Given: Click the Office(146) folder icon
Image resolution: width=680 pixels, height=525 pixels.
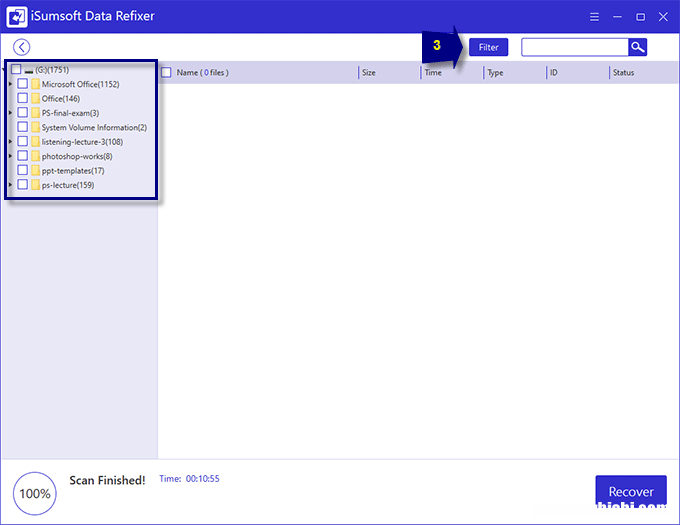Looking at the screenshot, I should tap(36, 98).
